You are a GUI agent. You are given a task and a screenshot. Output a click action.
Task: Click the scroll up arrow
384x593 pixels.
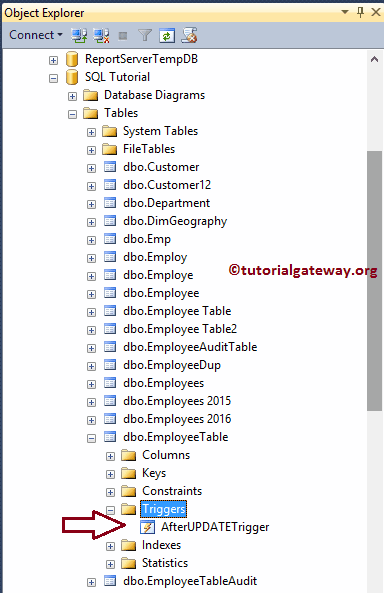click(375, 59)
